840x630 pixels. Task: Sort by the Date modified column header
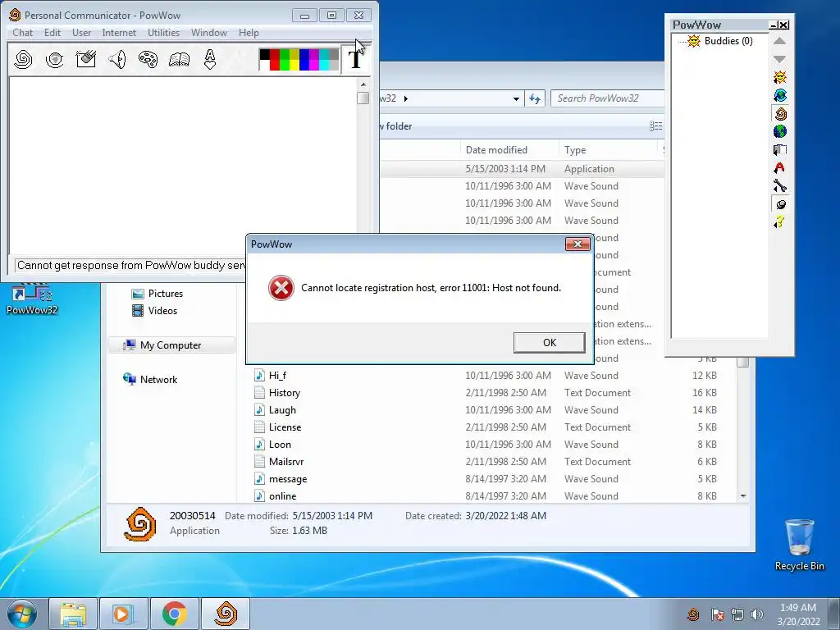(x=509, y=150)
